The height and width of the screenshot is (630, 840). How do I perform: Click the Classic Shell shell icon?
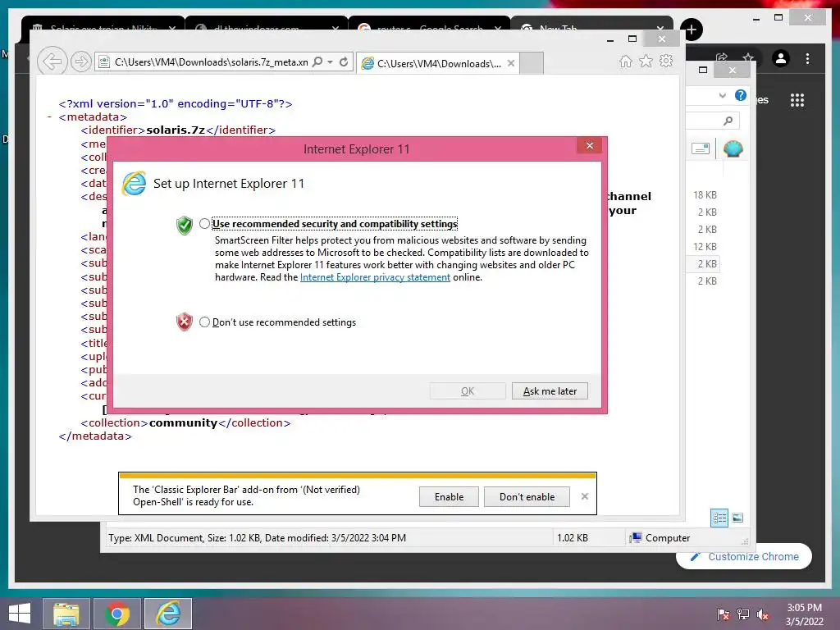(x=733, y=148)
